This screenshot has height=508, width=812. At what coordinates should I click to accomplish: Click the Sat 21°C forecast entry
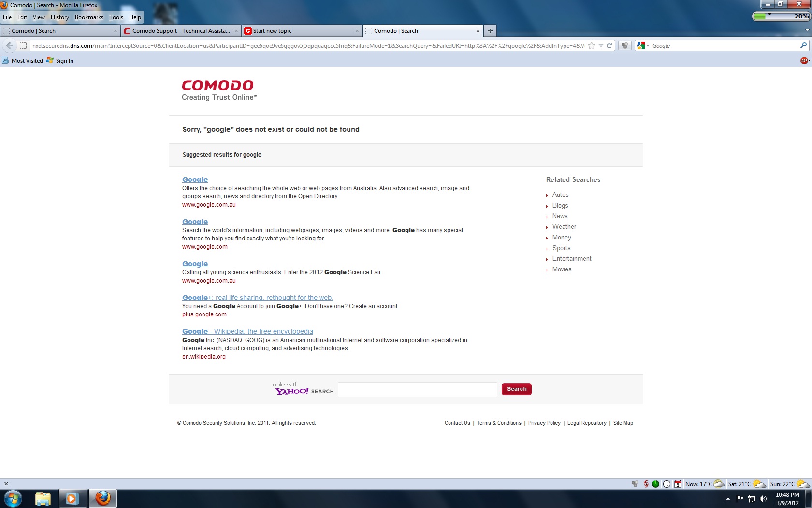[747, 484]
